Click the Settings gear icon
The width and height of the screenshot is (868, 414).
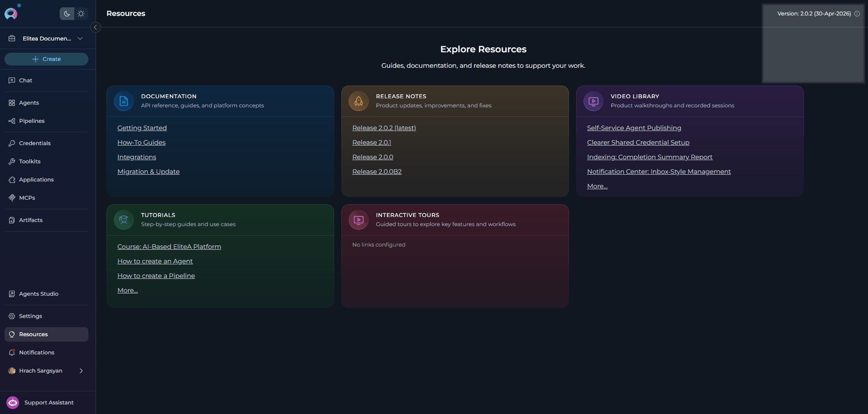pos(12,316)
